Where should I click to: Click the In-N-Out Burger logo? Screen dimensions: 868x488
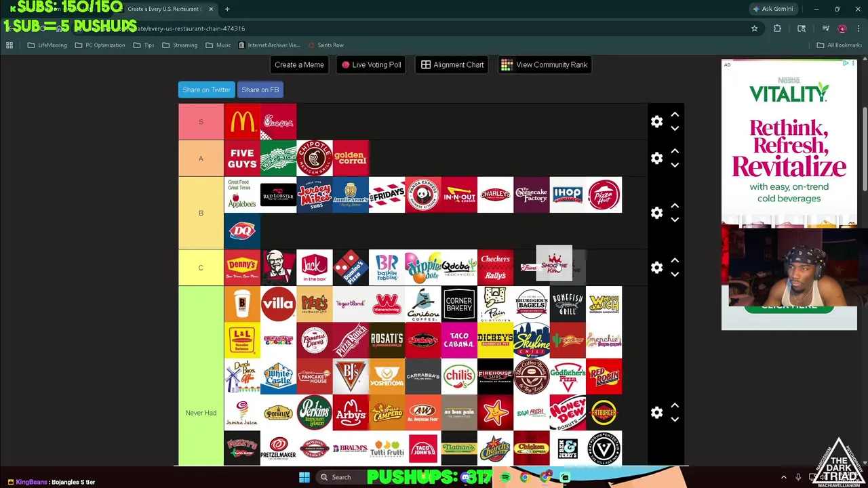click(459, 195)
